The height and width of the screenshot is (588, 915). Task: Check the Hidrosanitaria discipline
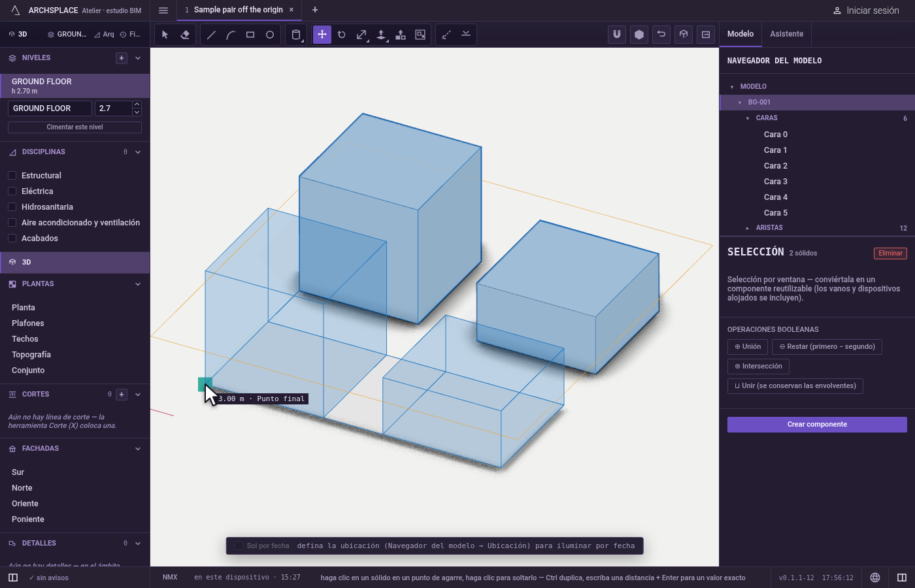12,207
